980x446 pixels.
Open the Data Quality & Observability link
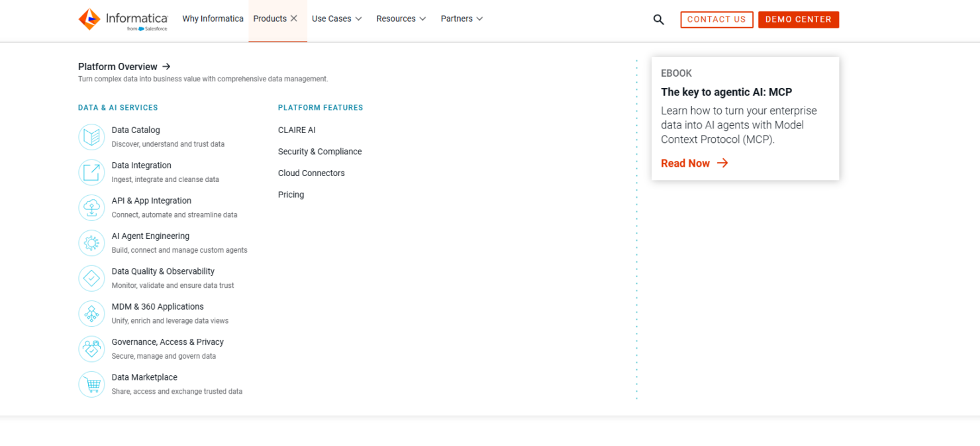click(x=163, y=271)
